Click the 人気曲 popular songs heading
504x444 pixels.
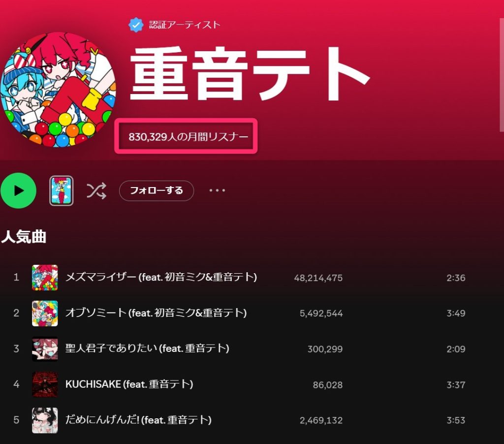pos(24,237)
